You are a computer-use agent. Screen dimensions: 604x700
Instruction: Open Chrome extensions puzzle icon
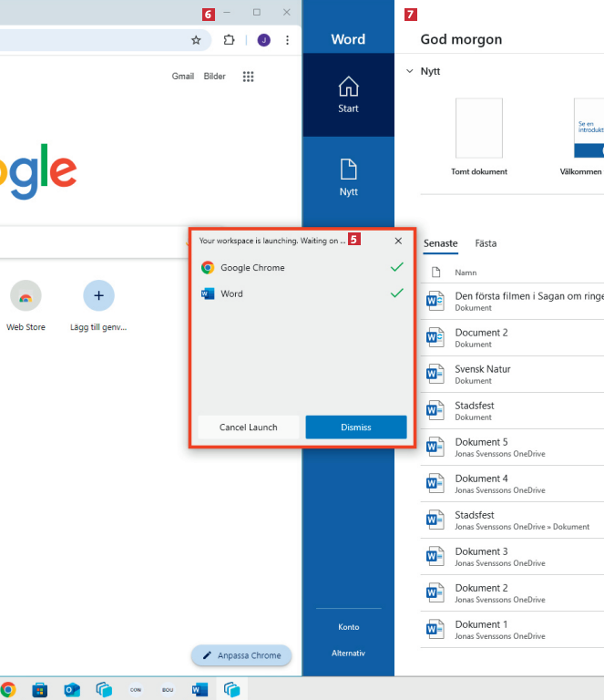tap(230, 40)
